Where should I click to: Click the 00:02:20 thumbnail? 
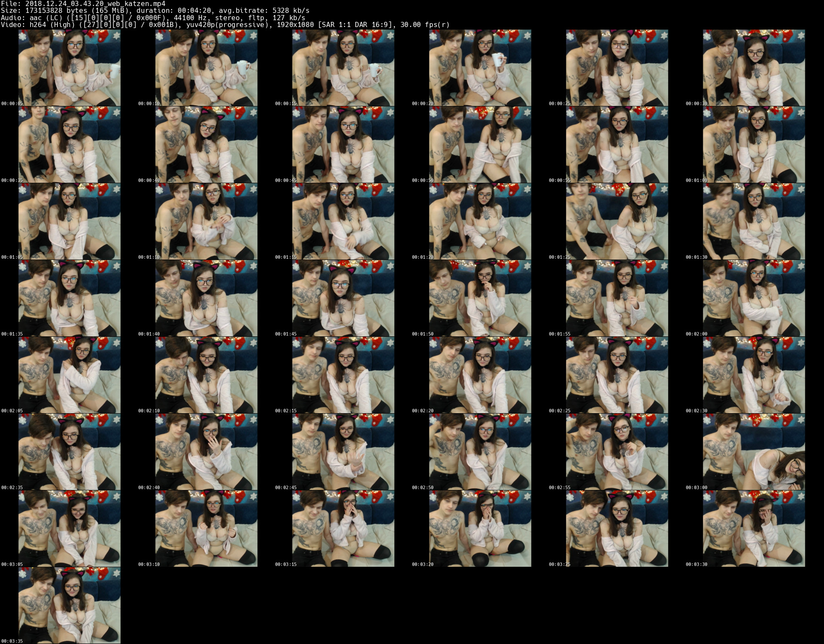pos(480,375)
